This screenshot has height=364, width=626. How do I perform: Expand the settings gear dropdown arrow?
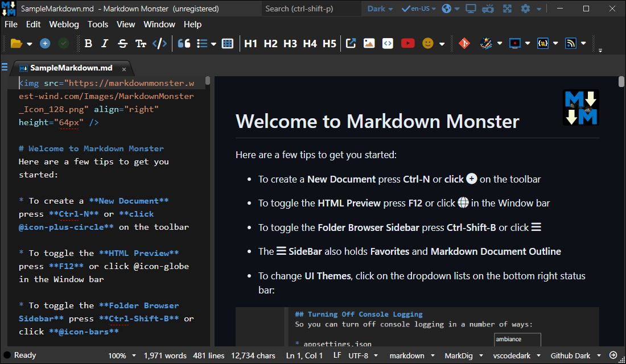(x=539, y=9)
